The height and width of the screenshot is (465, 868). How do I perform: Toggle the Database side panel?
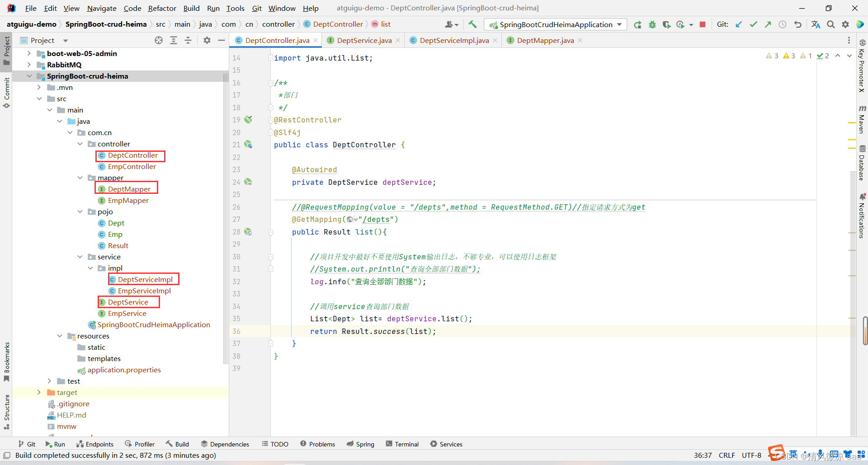[862, 163]
